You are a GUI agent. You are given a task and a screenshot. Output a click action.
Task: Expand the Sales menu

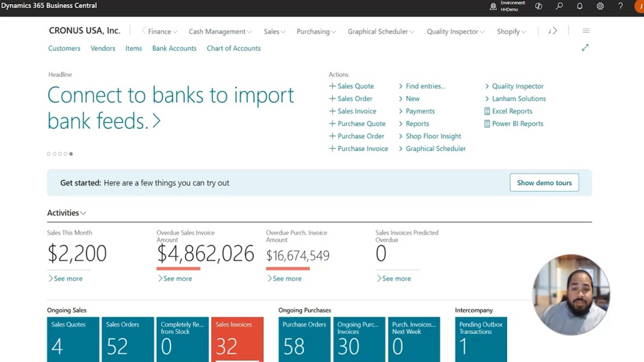tap(274, 32)
